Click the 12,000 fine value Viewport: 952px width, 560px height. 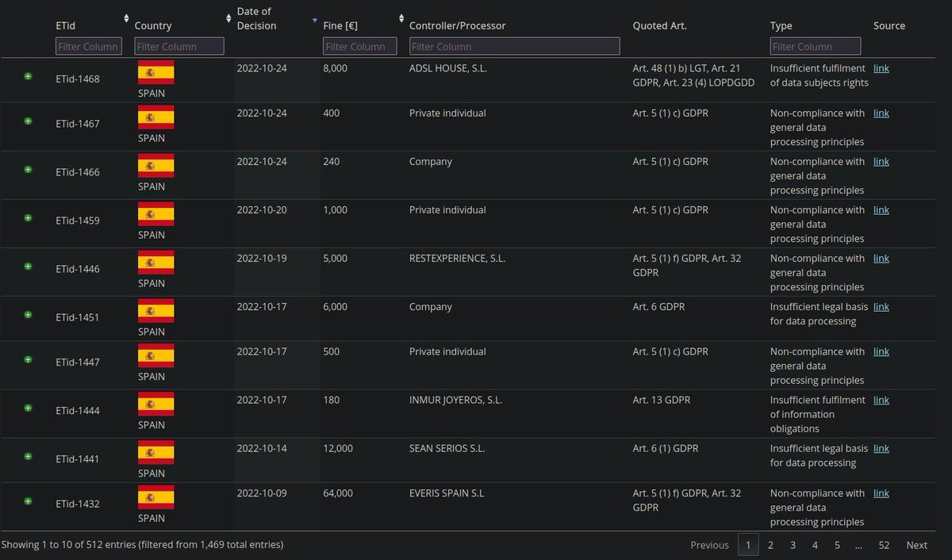pyautogui.click(x=338, y=448)
